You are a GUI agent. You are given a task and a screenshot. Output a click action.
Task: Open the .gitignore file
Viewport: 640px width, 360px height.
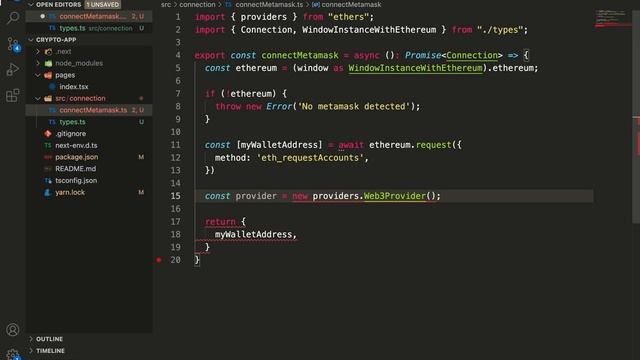tap(89, 133)
